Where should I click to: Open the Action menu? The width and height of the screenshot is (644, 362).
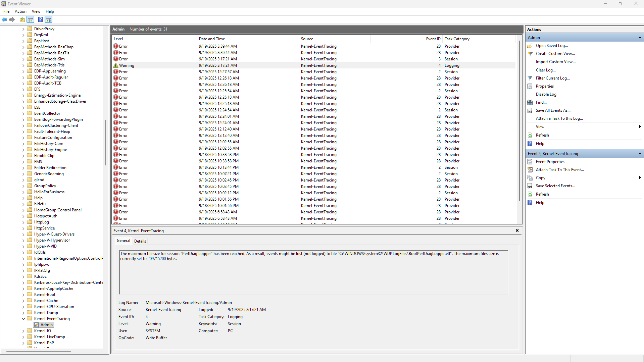20,11
